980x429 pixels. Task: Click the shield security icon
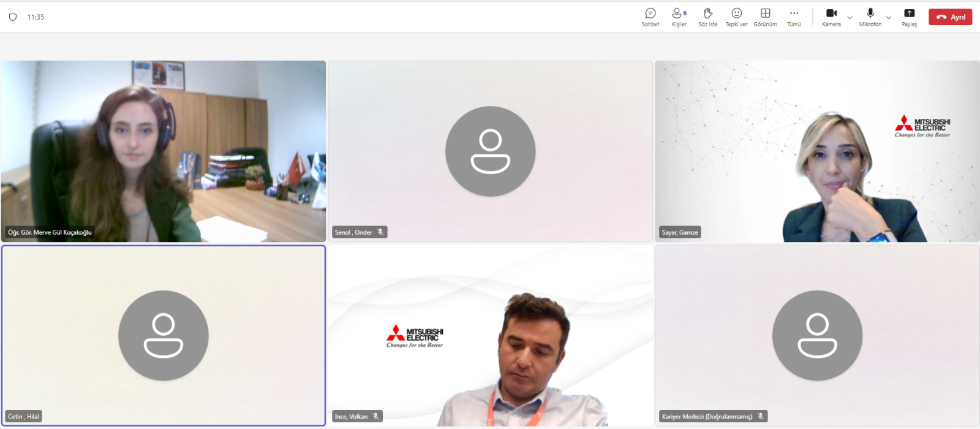click(x=13, y=17)
